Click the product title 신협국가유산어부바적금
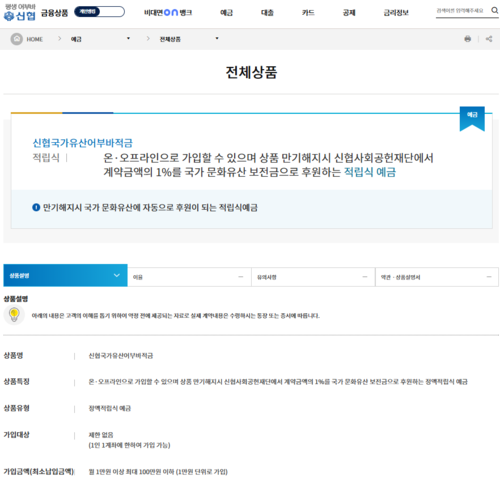This screenshot has width=500, height=477. 82,143
